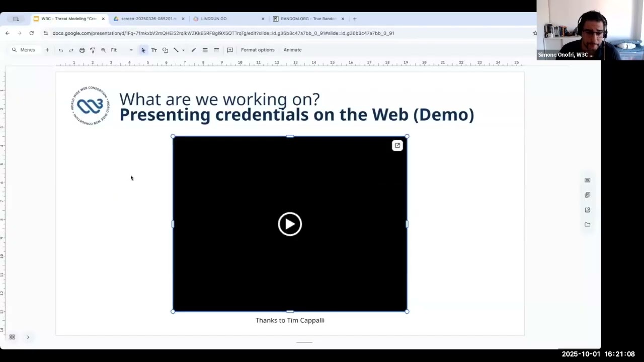
Task: Select the W3C logo image
Action: pyautogui.click(x=90, y=106)
